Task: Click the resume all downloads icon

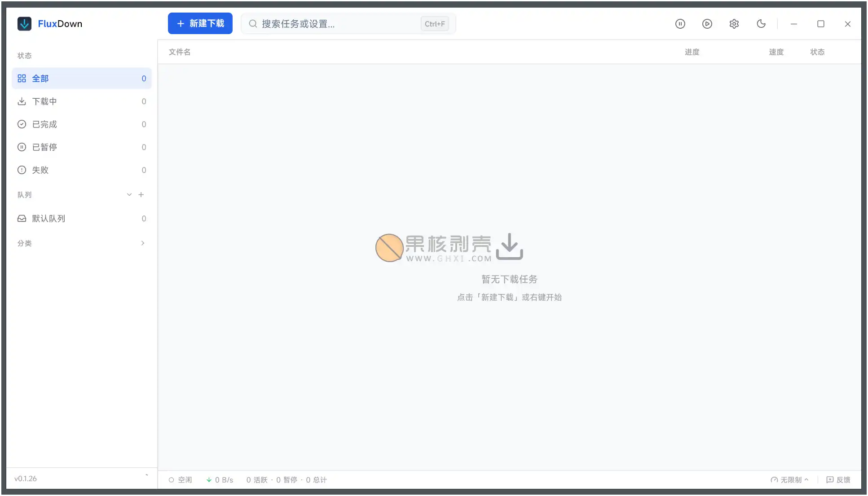Action: pyautogui.click(x=707, y=24)
